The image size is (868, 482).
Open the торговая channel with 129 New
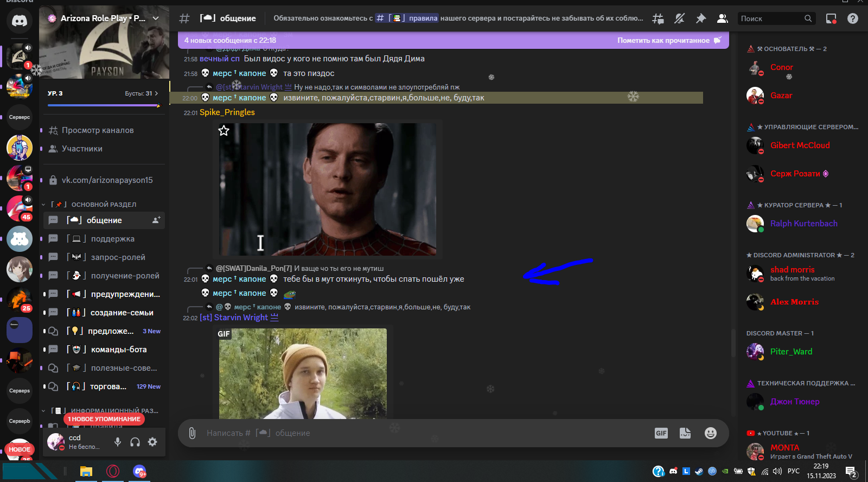tap(103, 386)
